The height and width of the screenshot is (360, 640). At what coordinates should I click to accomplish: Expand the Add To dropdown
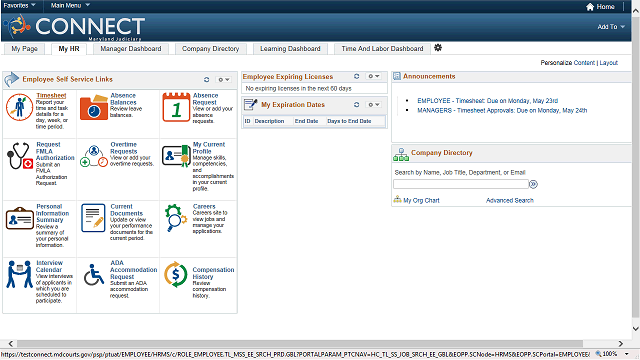(x=611, y=27)
